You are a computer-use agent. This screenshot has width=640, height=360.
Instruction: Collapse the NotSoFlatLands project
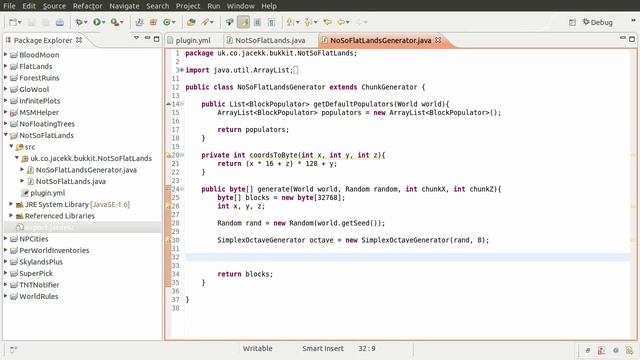click(6, 135)
